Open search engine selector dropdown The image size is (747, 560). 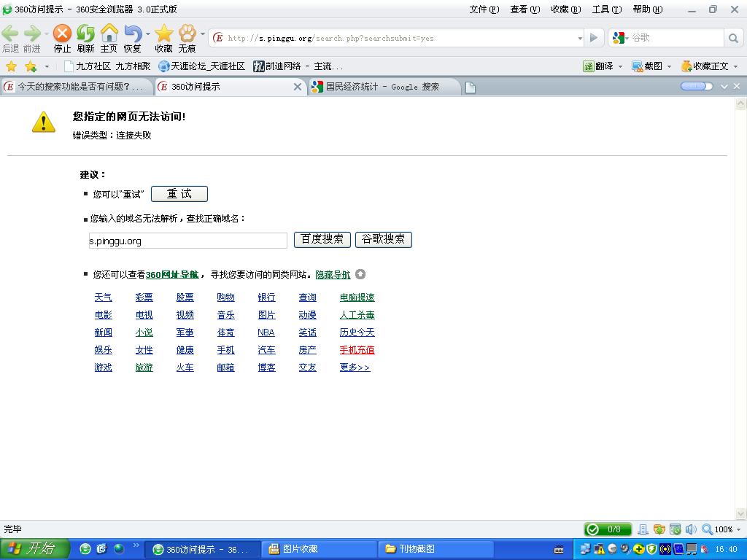[x=627, y=38]
